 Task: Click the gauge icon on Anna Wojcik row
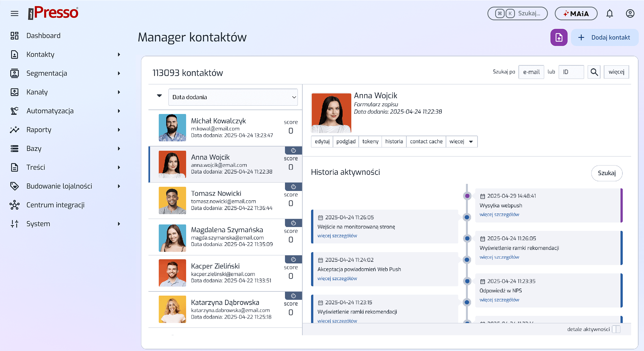point(293,150)
